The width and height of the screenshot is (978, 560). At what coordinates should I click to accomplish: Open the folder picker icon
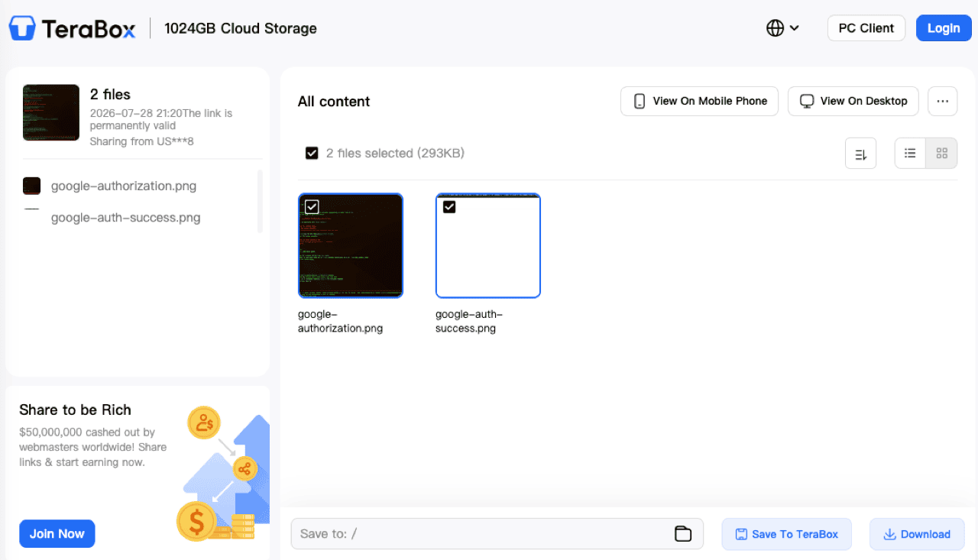(683, 533)
